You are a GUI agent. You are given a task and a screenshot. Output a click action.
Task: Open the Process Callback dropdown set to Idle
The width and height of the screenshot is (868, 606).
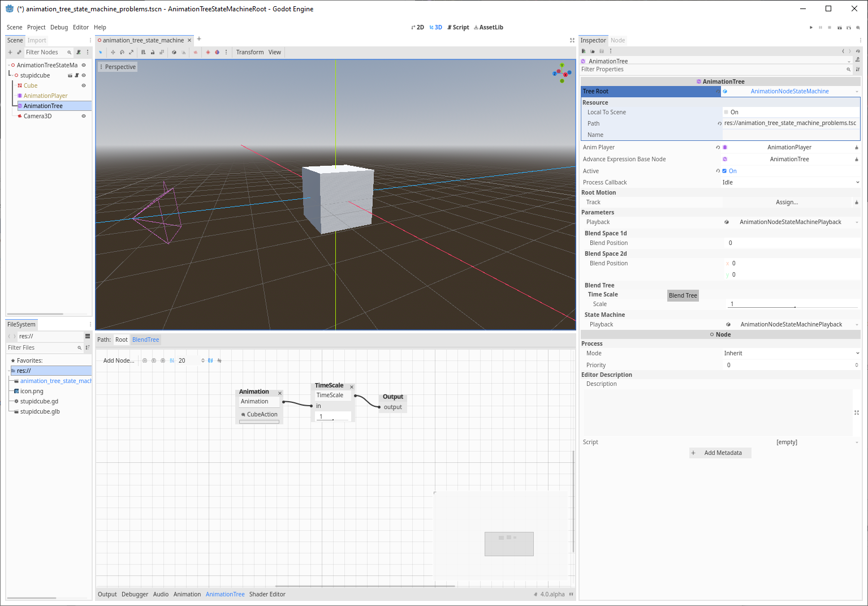pos(790,182)
